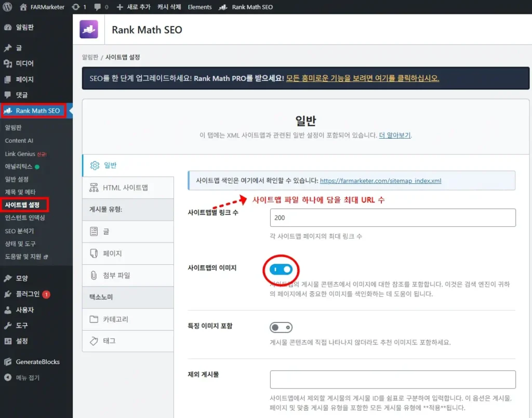Click the updates refresh icon

pyautogui.click(x=76, y=7)
